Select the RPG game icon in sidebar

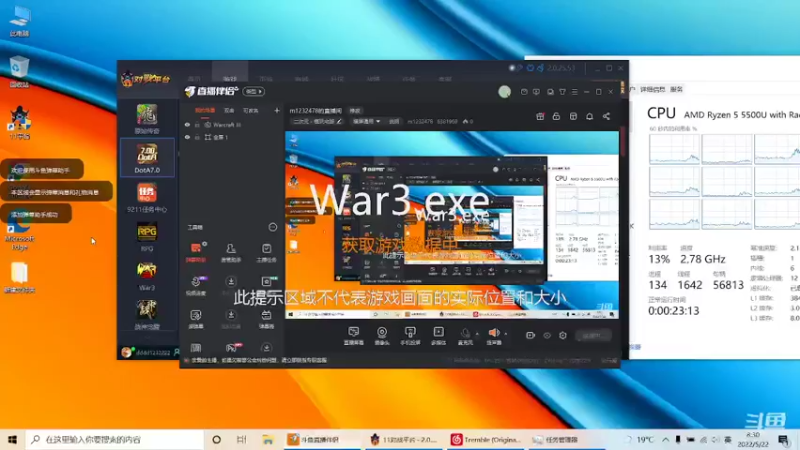[147, 237]
